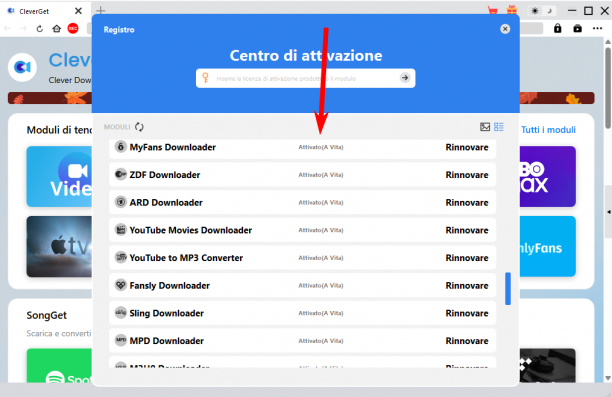The image size is (612, 397).
Task: Click Rinnovare for YouTube to MP3 Converter
Action: point(467,258)
